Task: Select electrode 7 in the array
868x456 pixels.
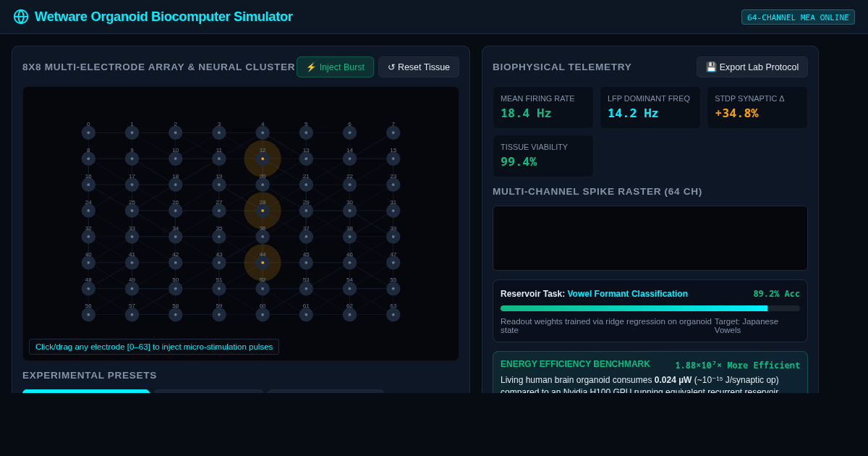Action: (x=393, y=132)
